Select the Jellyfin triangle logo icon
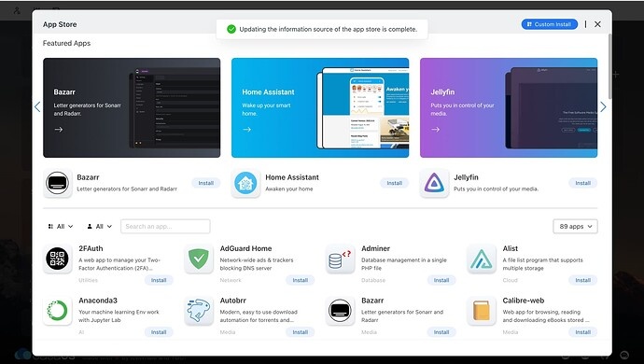Image resolution: width=644 pixels, height=364 pixels. [x=434, y=183]
